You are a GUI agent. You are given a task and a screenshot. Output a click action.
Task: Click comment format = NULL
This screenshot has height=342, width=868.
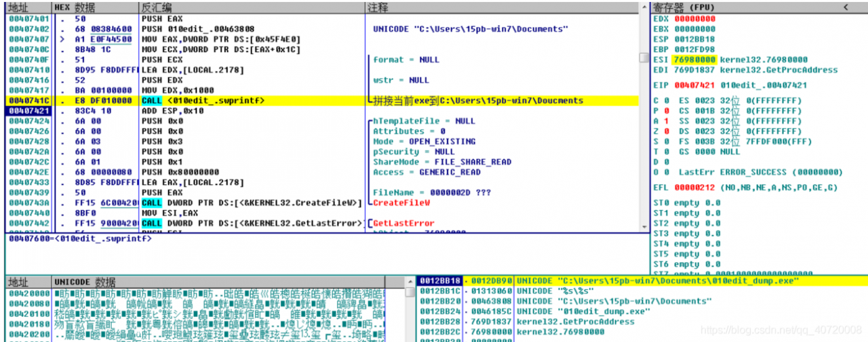pyautogui.click(x=406, y=60)
